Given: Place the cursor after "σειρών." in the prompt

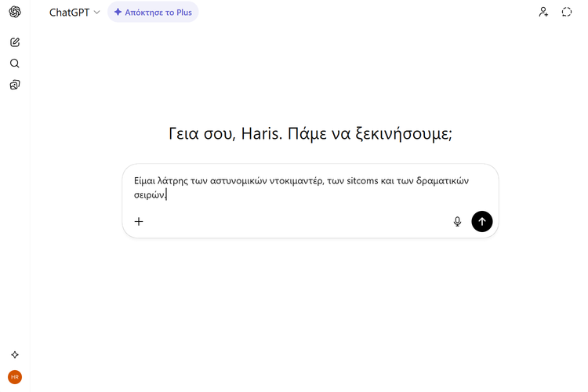Looking at the screenshot, I should [x=167, y=195].
